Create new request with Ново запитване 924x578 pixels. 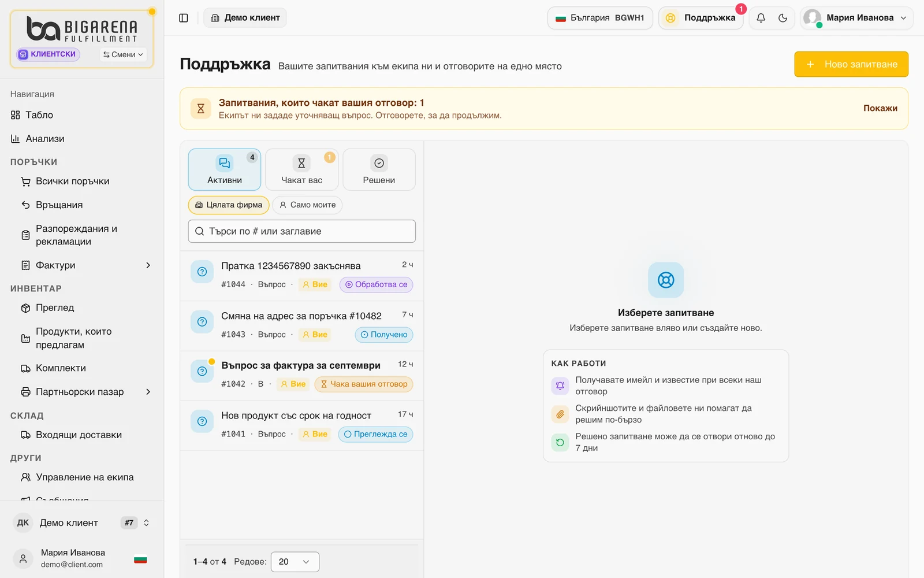pos(851,64)
